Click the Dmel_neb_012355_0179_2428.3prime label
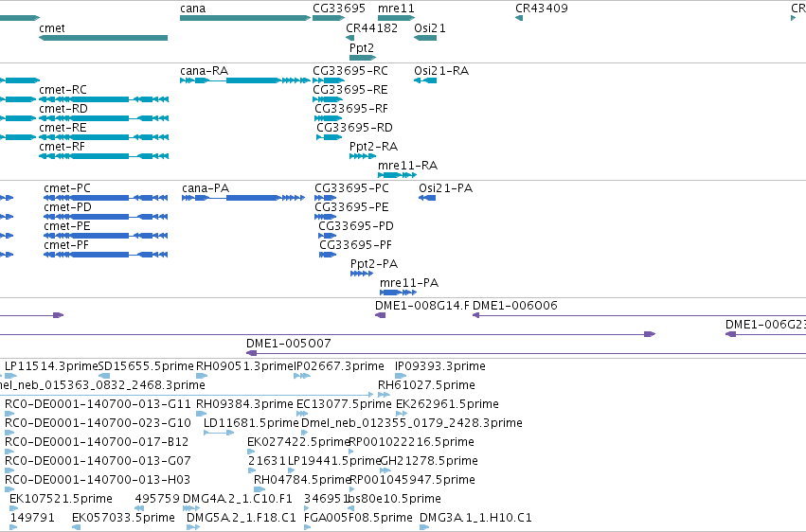The height and width of the screenshot is (532, 806). 412,422
